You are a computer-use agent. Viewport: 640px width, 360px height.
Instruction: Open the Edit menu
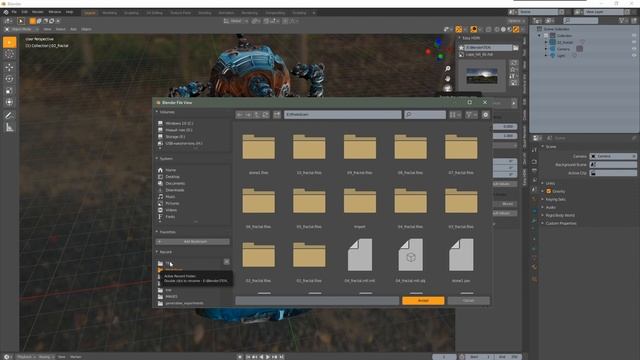[x=24, y=13]
